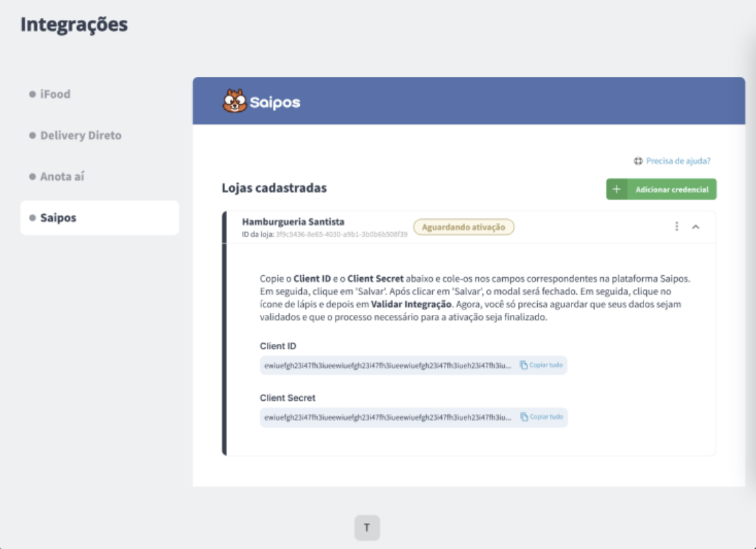756x549 pixels.
Task: Click the Adicionar credencial button
Action: point(661,189)
